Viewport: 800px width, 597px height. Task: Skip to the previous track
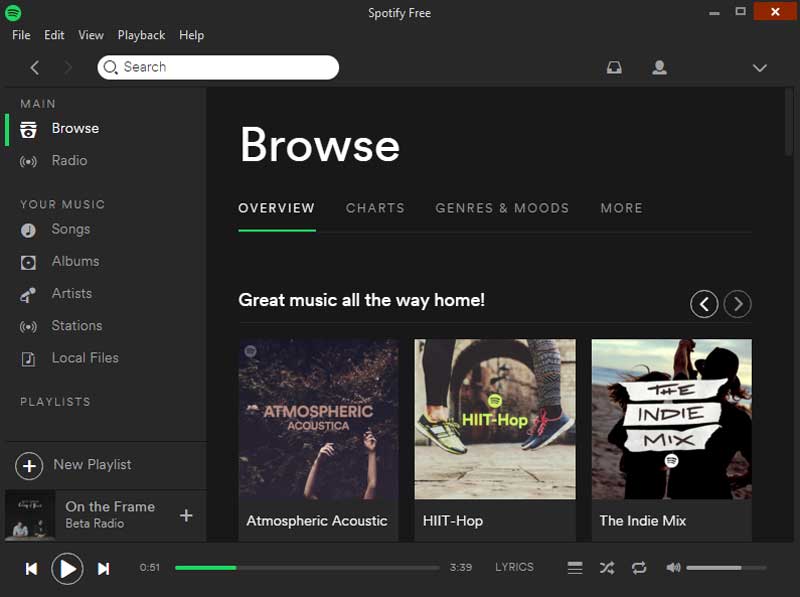31,568
